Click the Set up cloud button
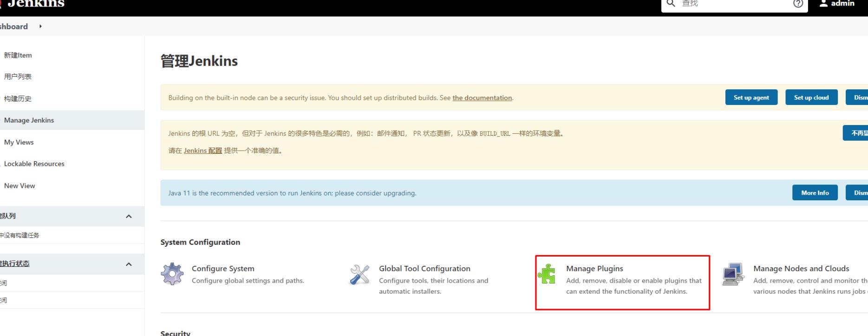The height and width of the screenshot is (336, 868). (811, 98)
